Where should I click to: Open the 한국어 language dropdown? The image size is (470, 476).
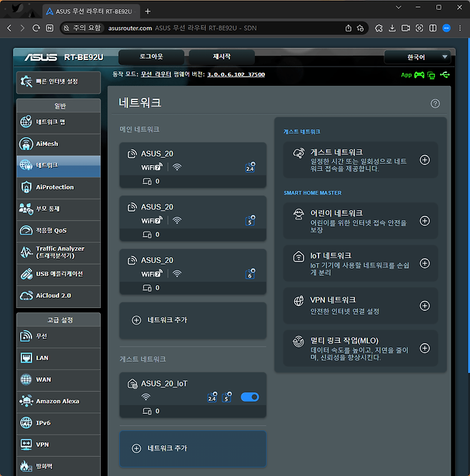tap(417, 57)
